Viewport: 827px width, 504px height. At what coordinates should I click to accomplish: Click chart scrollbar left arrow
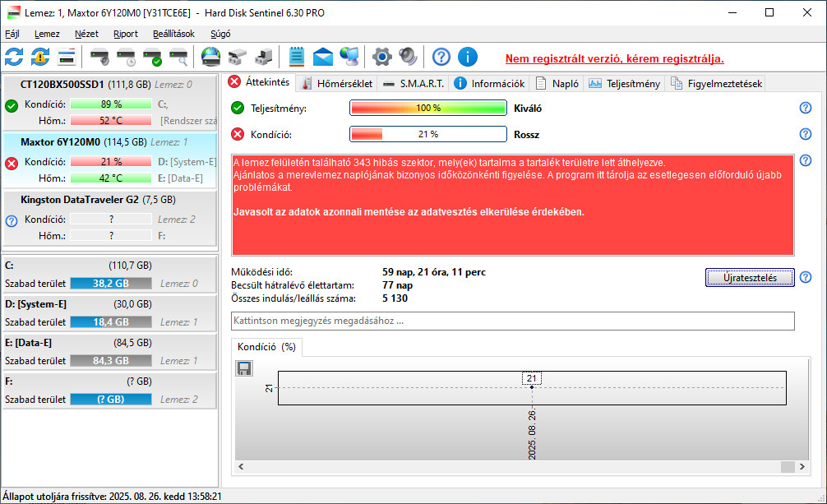241,466
